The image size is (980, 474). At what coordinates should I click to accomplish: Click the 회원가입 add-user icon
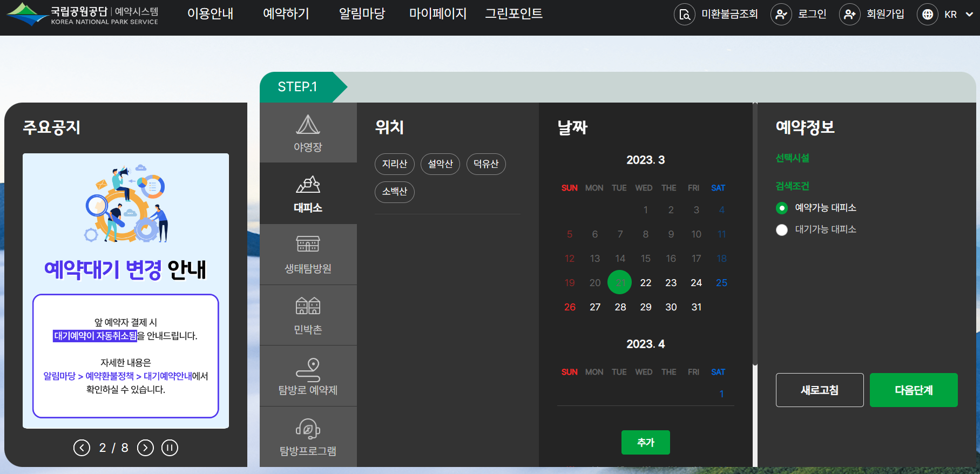[x=849, y=15]
